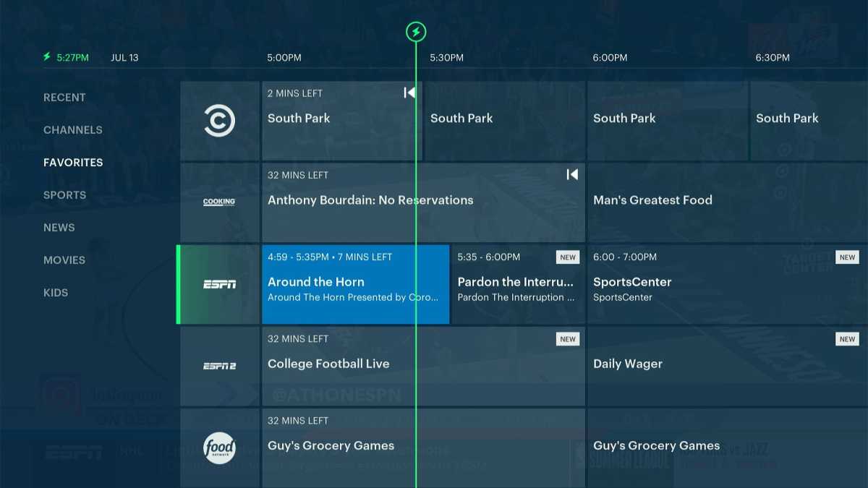This screenshot has width=868, height=488.
Task: Select the Comedy Central channel logo
Action: [219, 120]
